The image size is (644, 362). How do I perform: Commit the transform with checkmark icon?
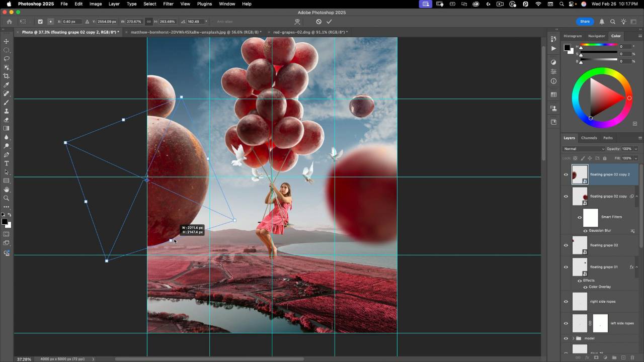click(329, 22)
